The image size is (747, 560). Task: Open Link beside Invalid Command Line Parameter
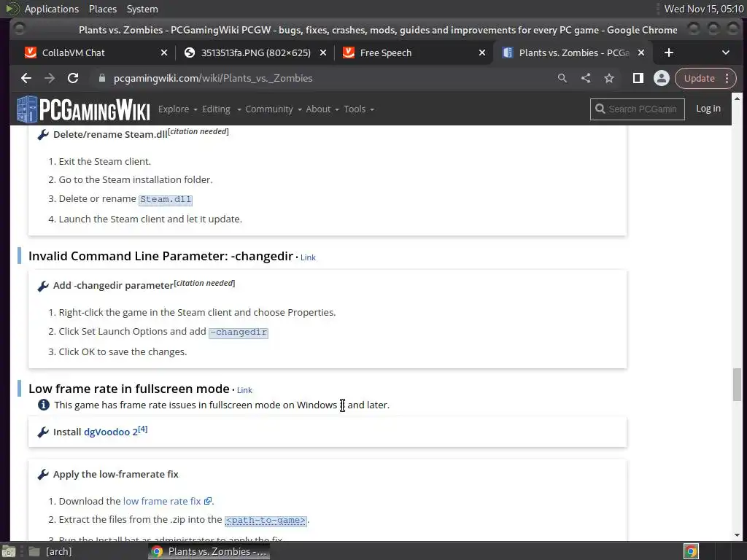[308, 257]
